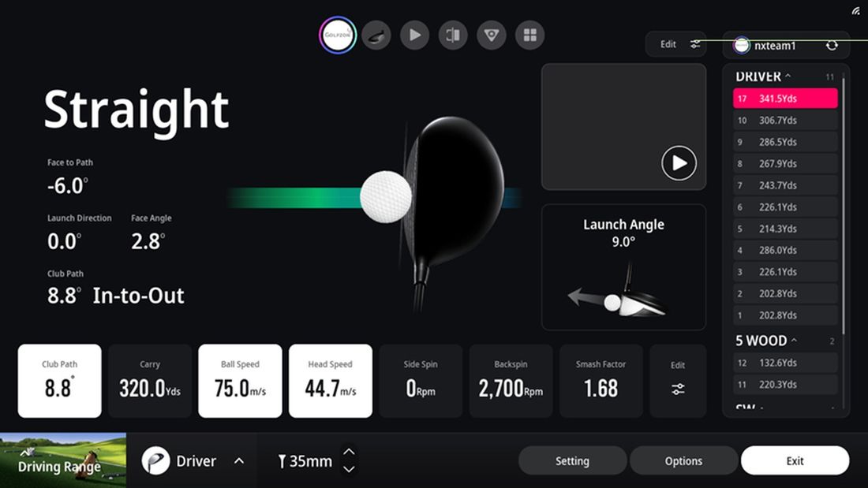Viewport: 868px width, 488px height.
Task: Play the swing video replay
Action: coord(679,162)
